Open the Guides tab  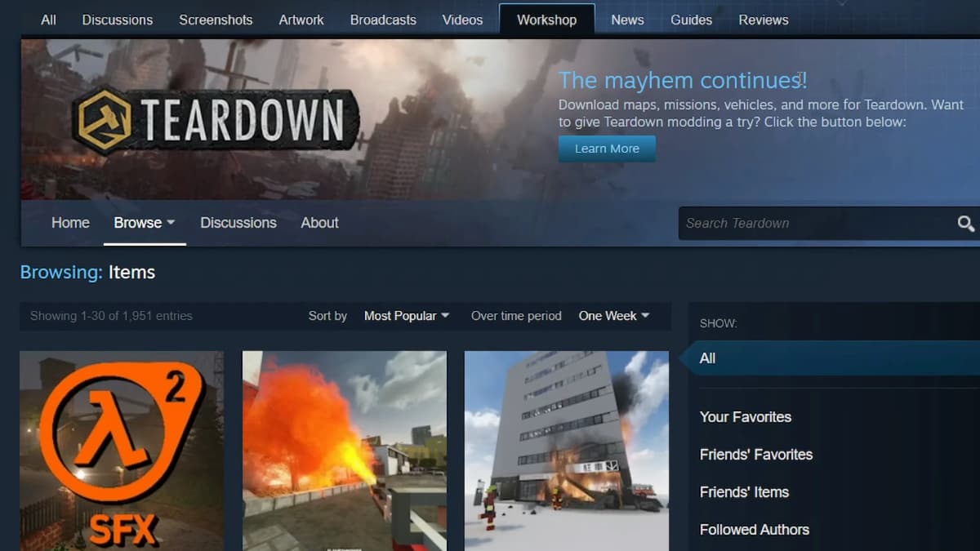coord(691,20)
